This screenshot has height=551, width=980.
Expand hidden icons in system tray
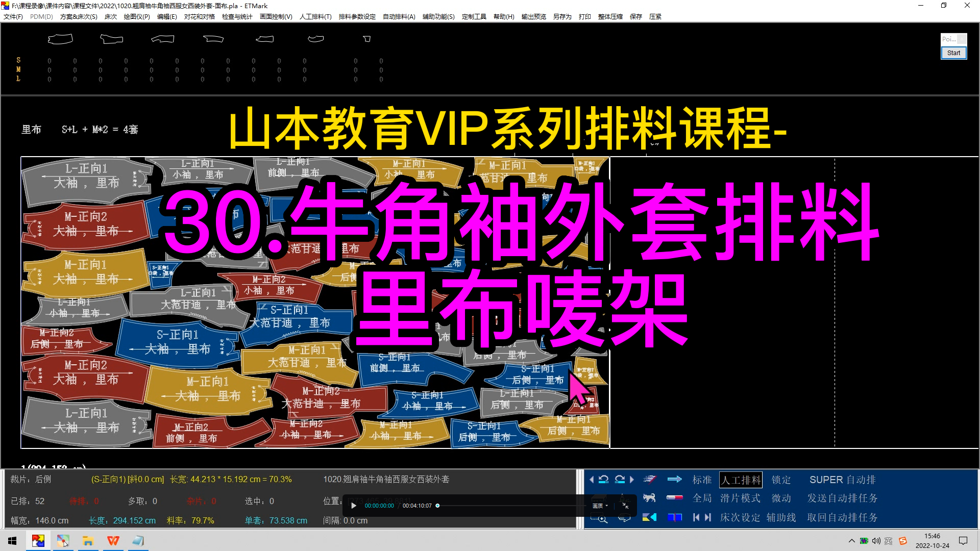(x=851, y=541)
